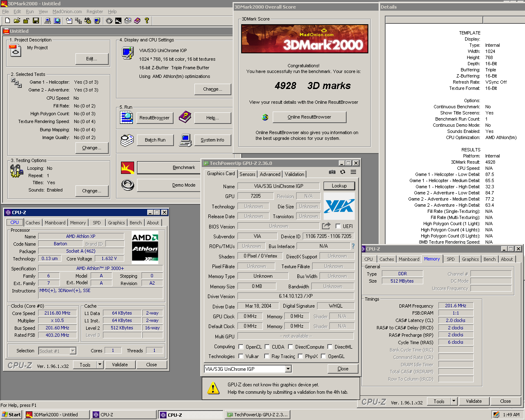Screen dimensions: 525x420
Task: Open the Advanced tab in GPU-Z
Action: click(270, 174)
